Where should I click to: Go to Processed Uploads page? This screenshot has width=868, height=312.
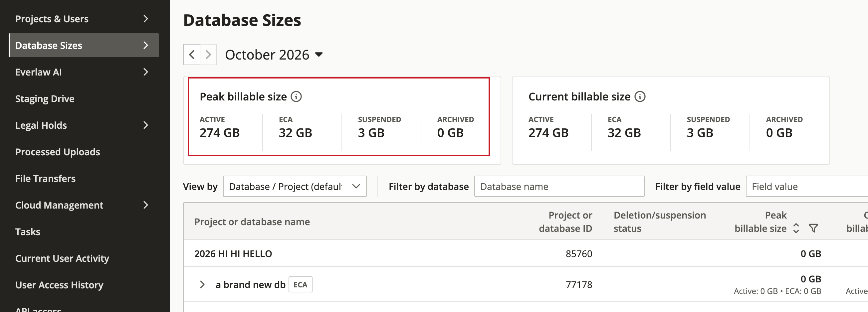84,152
